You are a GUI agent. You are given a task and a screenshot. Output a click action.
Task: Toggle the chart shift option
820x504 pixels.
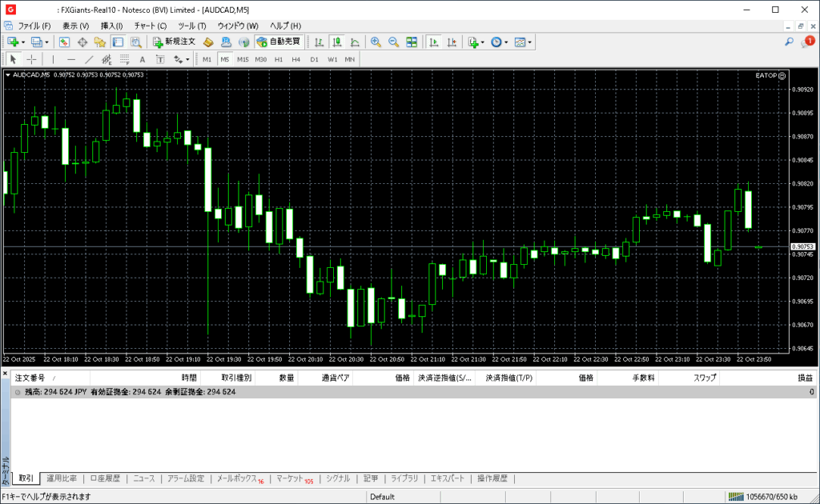452,42
